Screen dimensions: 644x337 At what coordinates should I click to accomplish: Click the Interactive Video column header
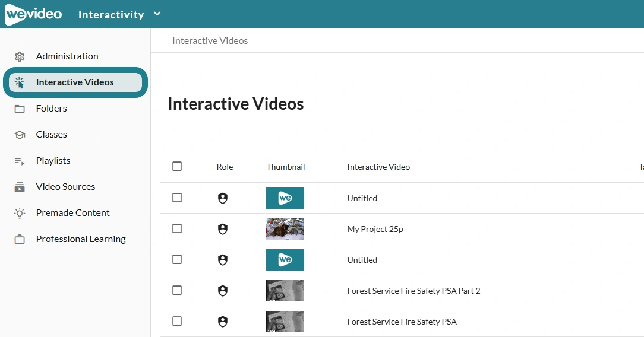click(x=378, y=167)
